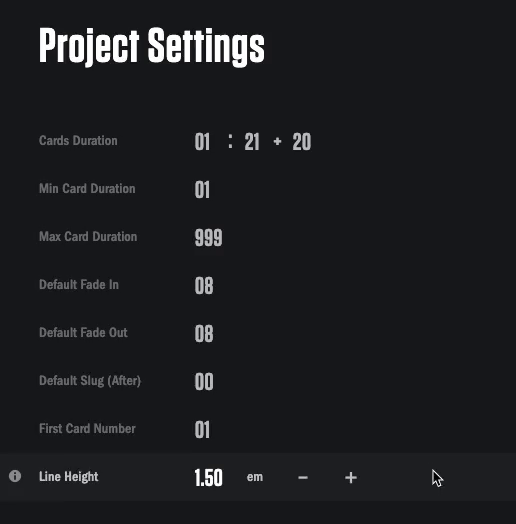Click the Default Slug (After) label

(90, 381)
